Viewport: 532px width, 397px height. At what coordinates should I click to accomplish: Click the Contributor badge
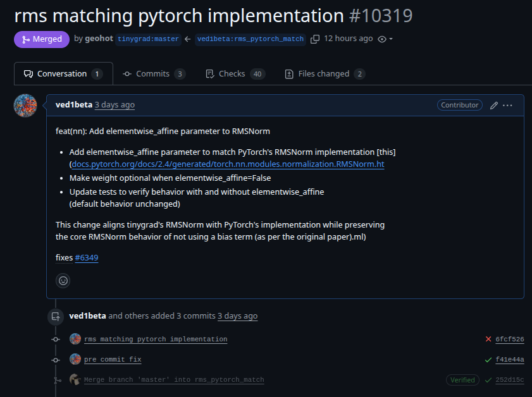(460, 105)
